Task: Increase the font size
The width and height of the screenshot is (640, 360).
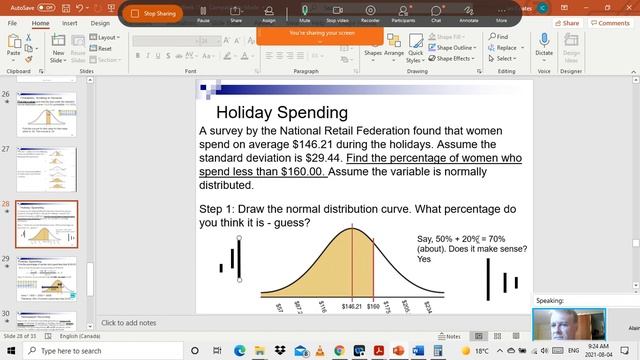Action: (227, 40)
